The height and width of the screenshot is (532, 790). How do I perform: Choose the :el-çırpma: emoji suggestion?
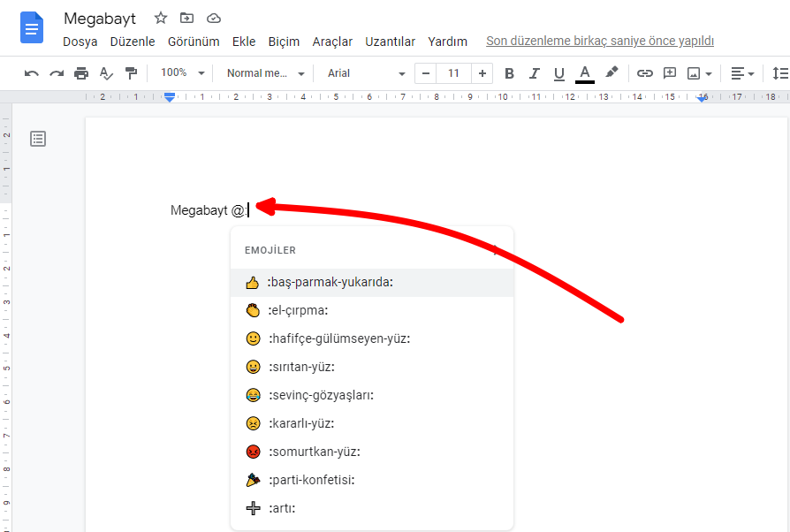click(298, 310)
